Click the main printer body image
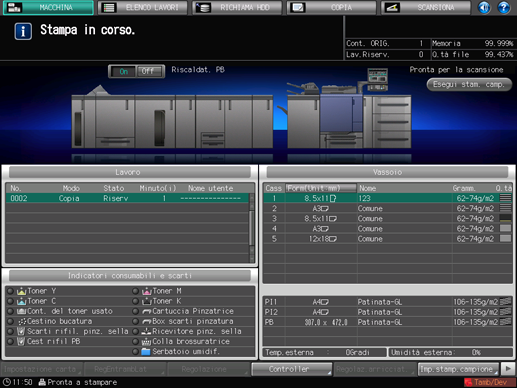This screenshot has height=388, width=517. point(341,113)
